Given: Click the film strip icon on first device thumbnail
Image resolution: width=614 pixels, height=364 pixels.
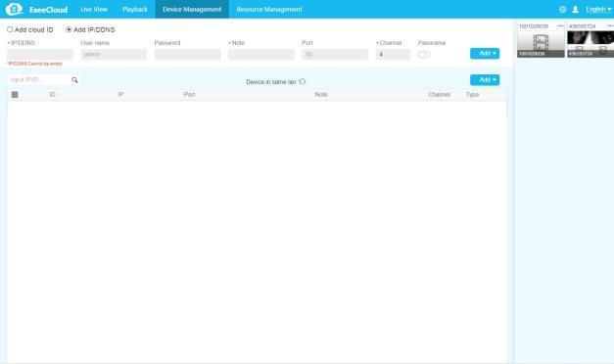Looking at the screenshot, I should (541, 41).
